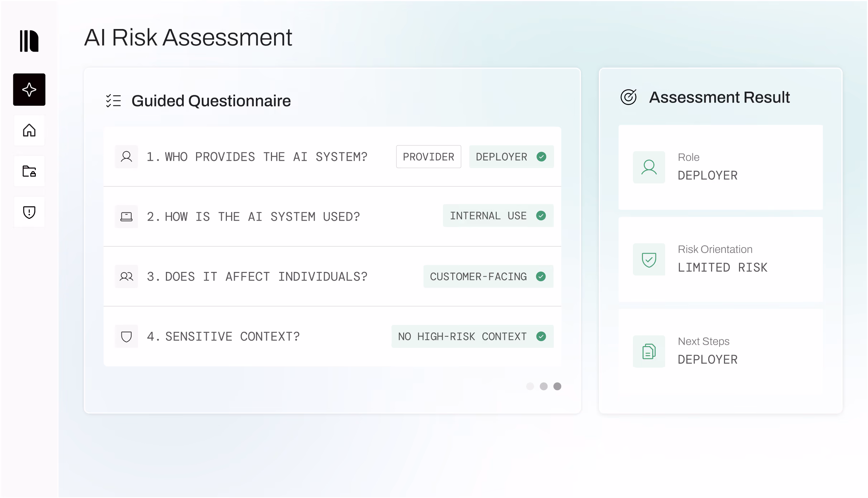Click 'HOW IS THE AI SYSTEM USED?' text
This screenshot has height=498, width=868.
click(x=262, y=217)
